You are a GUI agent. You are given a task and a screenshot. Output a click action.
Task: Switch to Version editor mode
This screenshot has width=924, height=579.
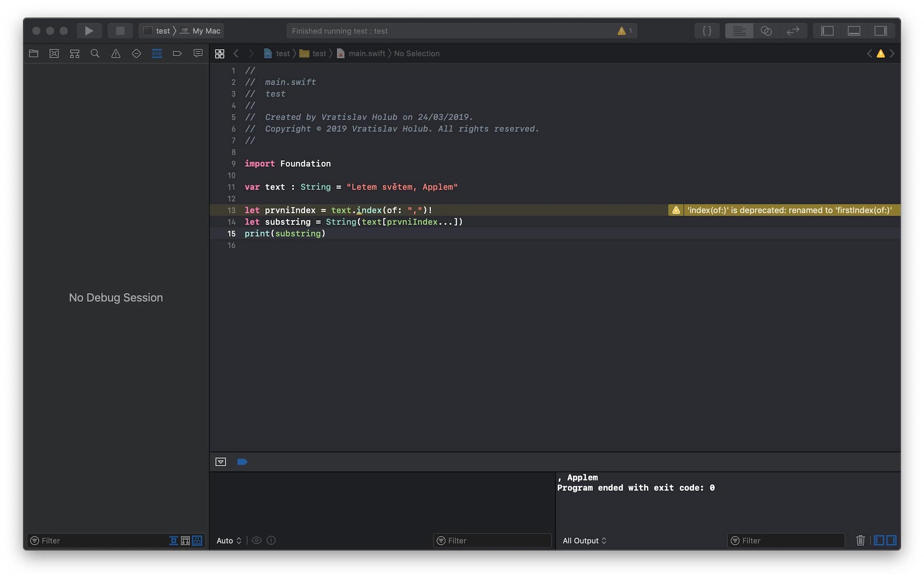tap(793, 31)
